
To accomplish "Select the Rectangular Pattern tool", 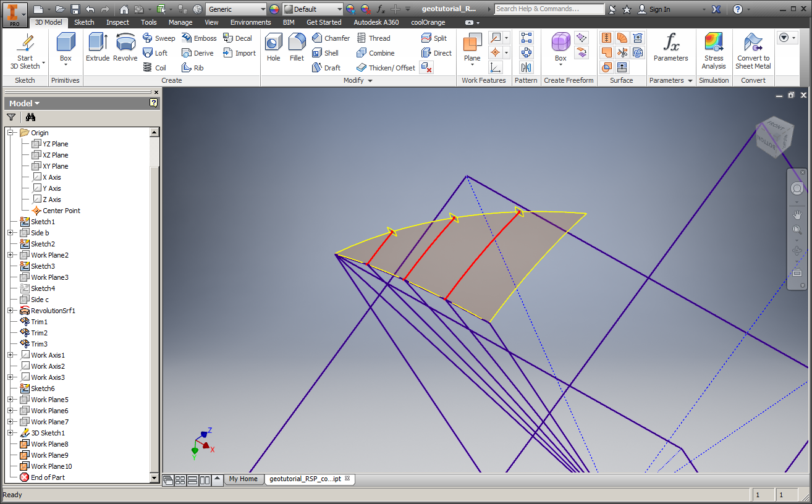I will click(x=526, y=38).
